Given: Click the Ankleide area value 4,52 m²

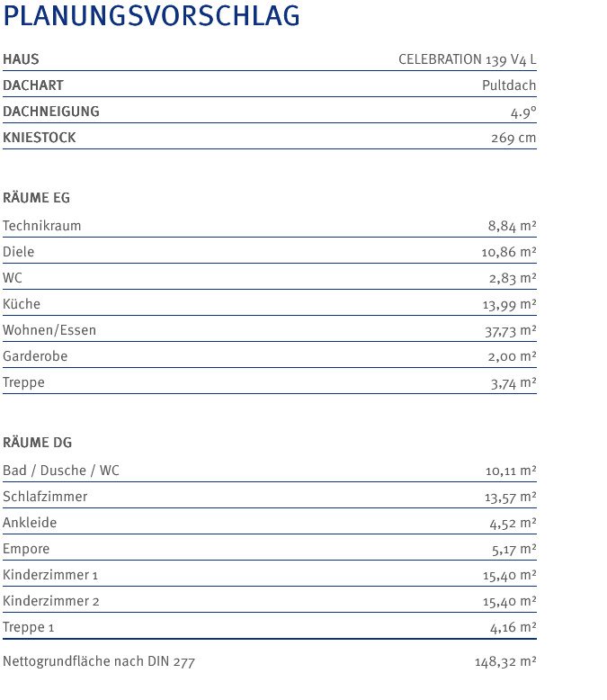Looking at the screenshot, I should [x=513, y=524].
